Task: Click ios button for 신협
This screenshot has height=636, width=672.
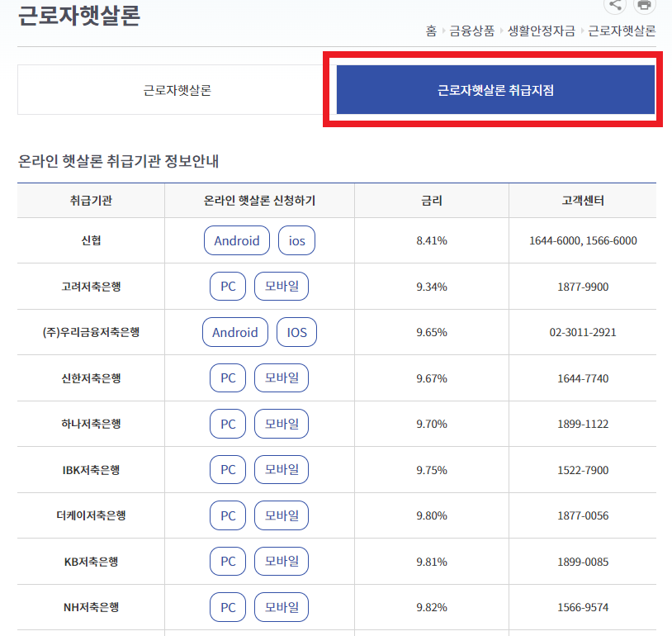Action: pyautogui.click(x=296, y=240)
